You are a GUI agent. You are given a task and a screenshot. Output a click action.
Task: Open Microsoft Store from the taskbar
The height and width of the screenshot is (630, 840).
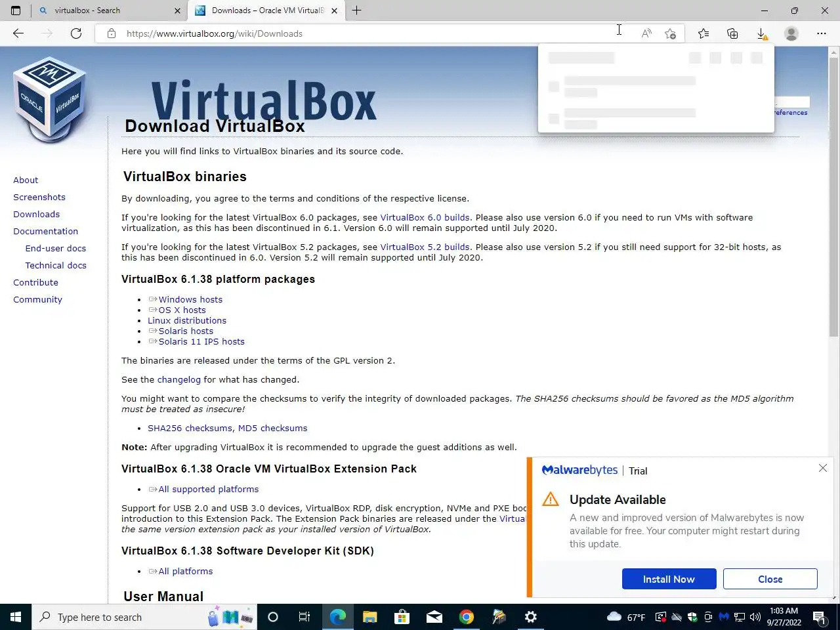402,617
